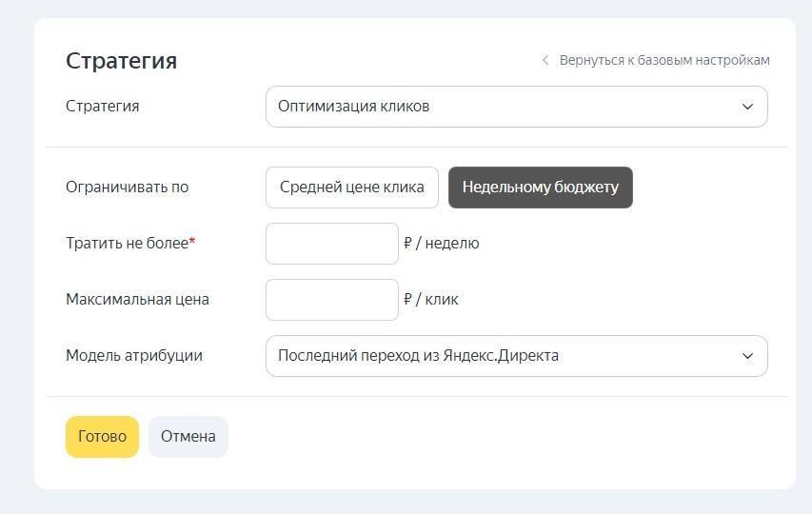Click the ₽ / клик unit text

[431, 299]
